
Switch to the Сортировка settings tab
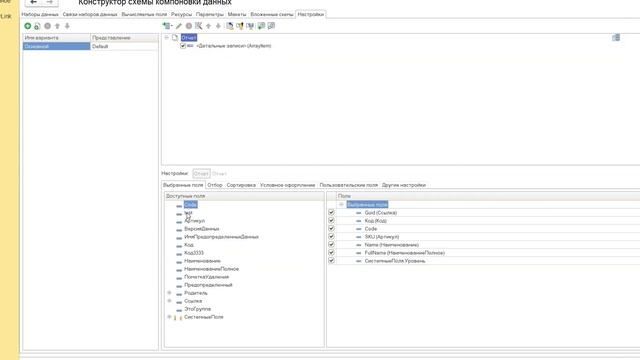(241, 185)
